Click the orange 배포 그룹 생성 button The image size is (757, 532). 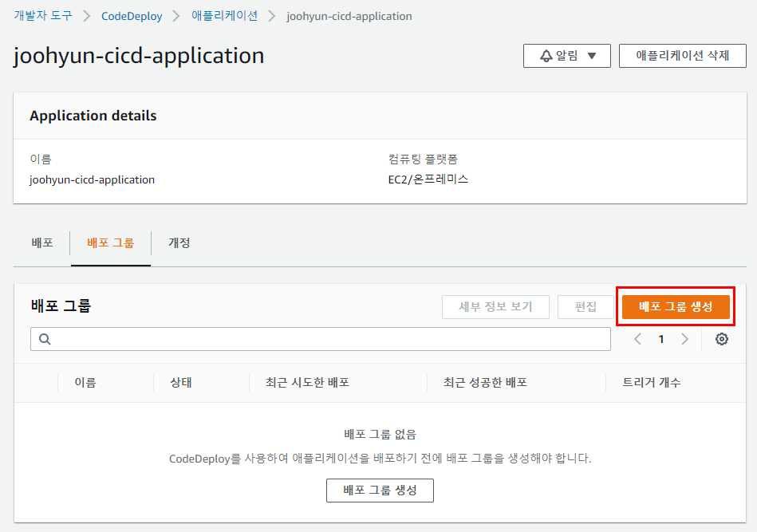[x=676, y=306]
